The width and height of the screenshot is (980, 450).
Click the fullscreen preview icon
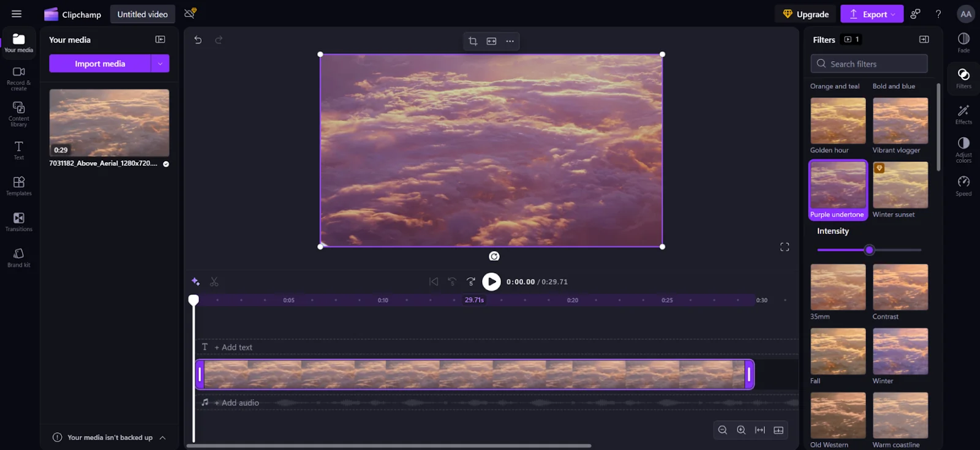785,247
